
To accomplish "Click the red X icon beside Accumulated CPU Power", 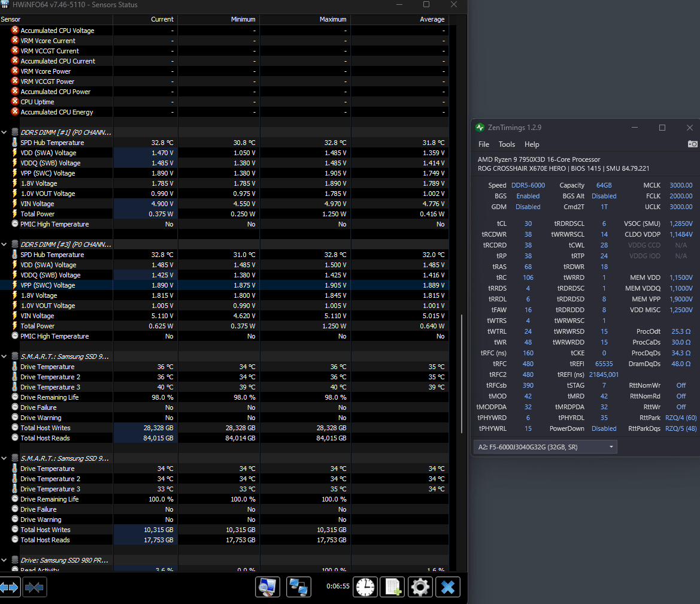I will click(x=15, y=91).
